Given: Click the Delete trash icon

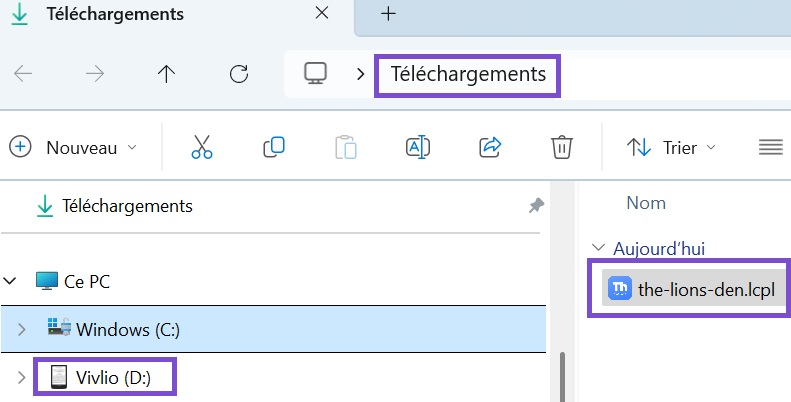Looking at the screenshot, I should tap(561, 147).
